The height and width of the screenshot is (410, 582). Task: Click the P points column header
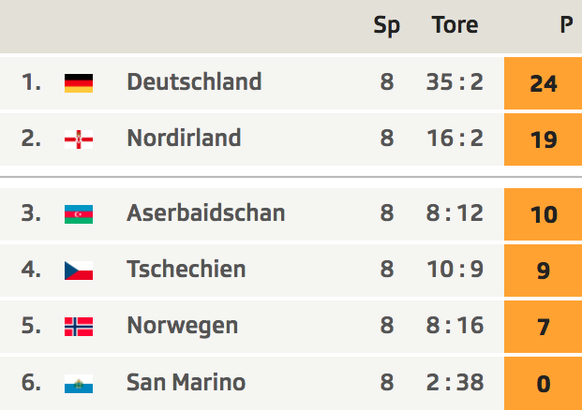(566, 25)
